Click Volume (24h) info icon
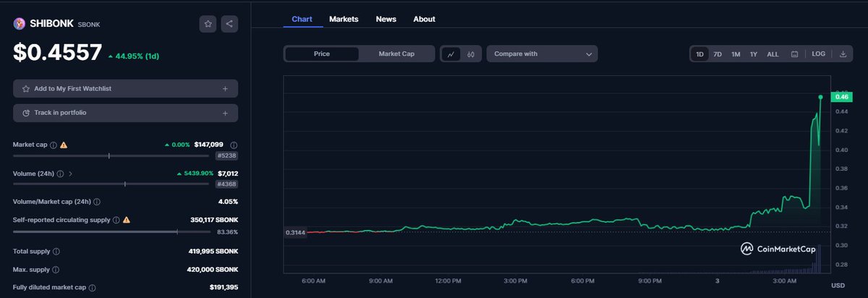 (x=60, y=174)
